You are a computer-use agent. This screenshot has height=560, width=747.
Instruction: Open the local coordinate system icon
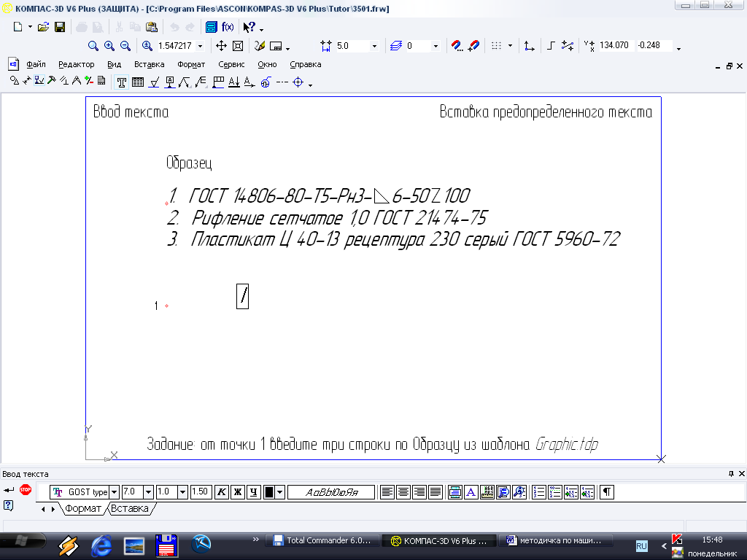tap(529, 46)
